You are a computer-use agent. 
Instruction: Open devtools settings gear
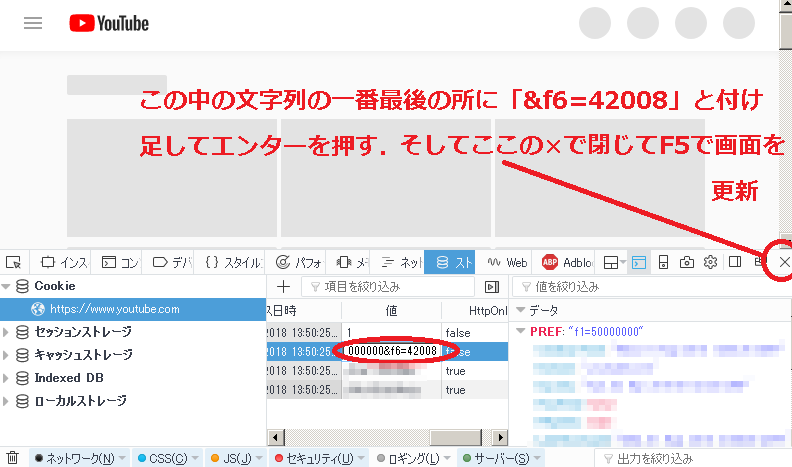(710, 263)
